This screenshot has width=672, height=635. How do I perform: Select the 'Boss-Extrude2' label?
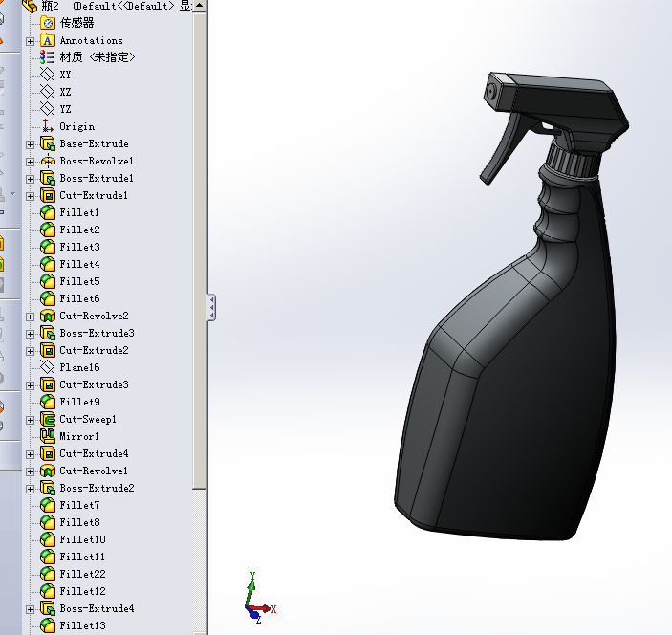[97, 488]
